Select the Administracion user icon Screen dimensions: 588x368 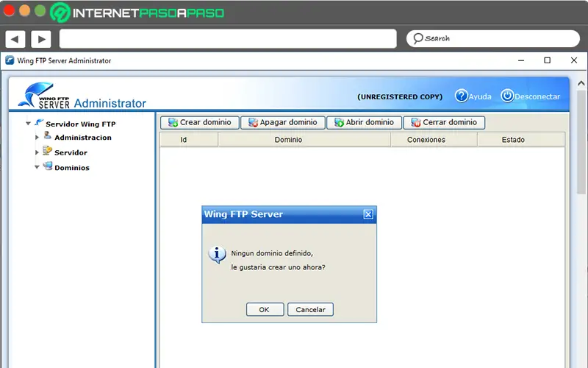pyautogui.click(x=47, y=135)
